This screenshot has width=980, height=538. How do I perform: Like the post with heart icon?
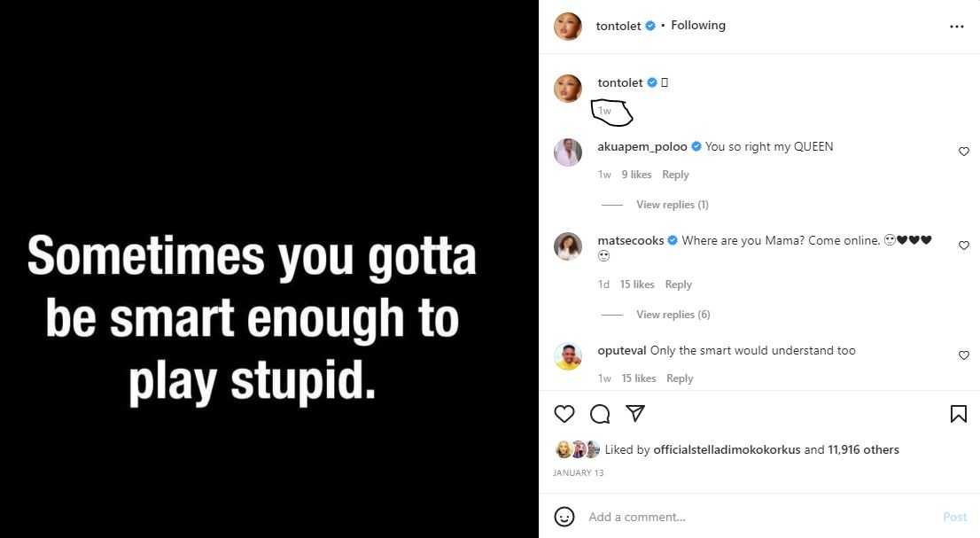pyautogui.click(x=564, y=414)
